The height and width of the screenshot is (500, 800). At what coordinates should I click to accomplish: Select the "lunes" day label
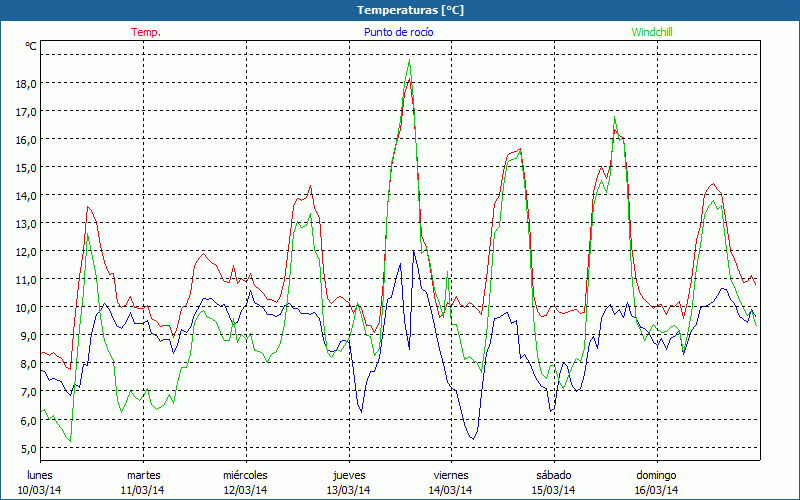40,475
